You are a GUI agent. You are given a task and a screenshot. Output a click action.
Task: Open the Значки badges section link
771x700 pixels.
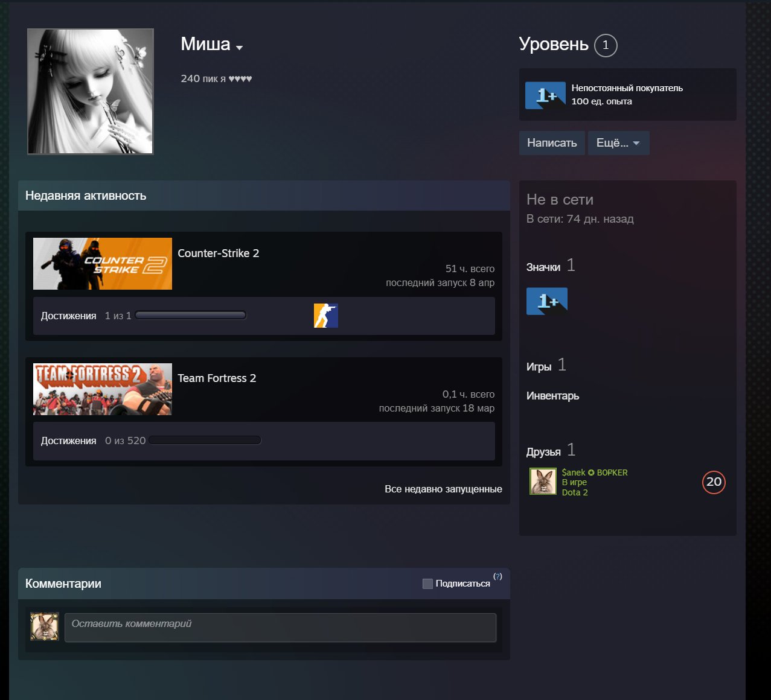pyautogui.click(x=543, y=267)
